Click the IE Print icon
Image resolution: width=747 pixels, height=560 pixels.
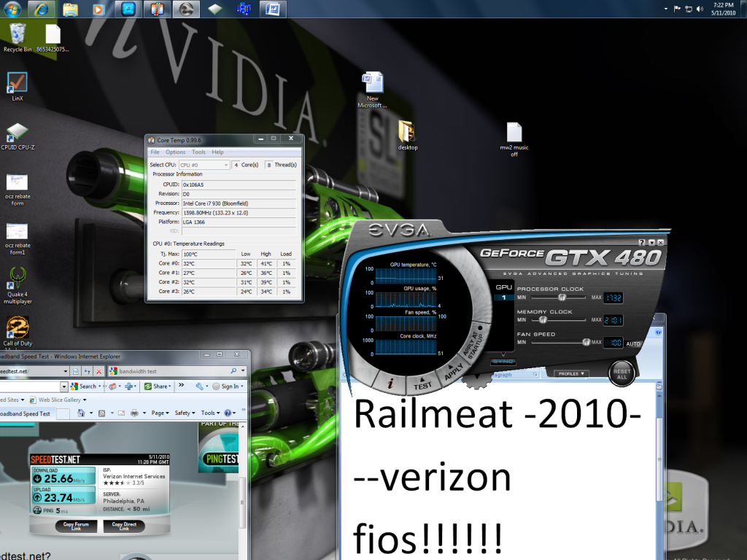pyautogui.click(x=134, y=413)
